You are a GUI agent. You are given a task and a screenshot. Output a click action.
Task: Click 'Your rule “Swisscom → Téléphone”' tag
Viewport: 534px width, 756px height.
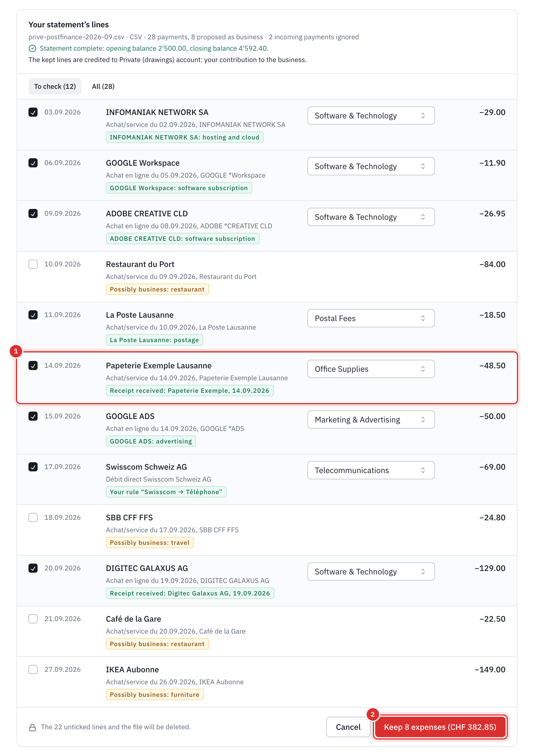166,492
